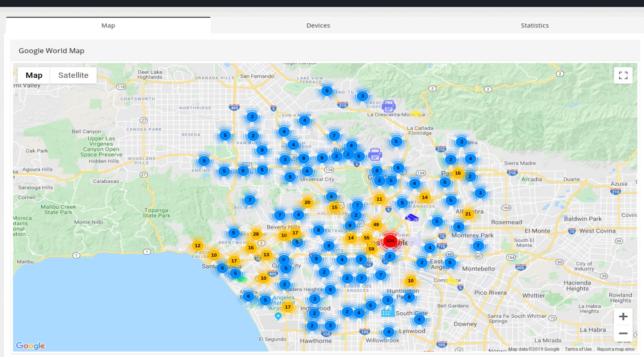
Task: Zoom in with the plus button
Action: pos(623,316)
